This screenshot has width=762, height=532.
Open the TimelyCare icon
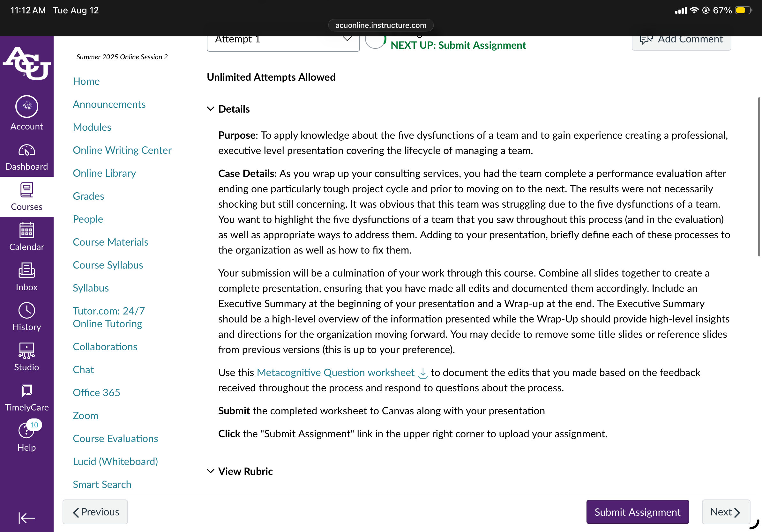(26, 391)
